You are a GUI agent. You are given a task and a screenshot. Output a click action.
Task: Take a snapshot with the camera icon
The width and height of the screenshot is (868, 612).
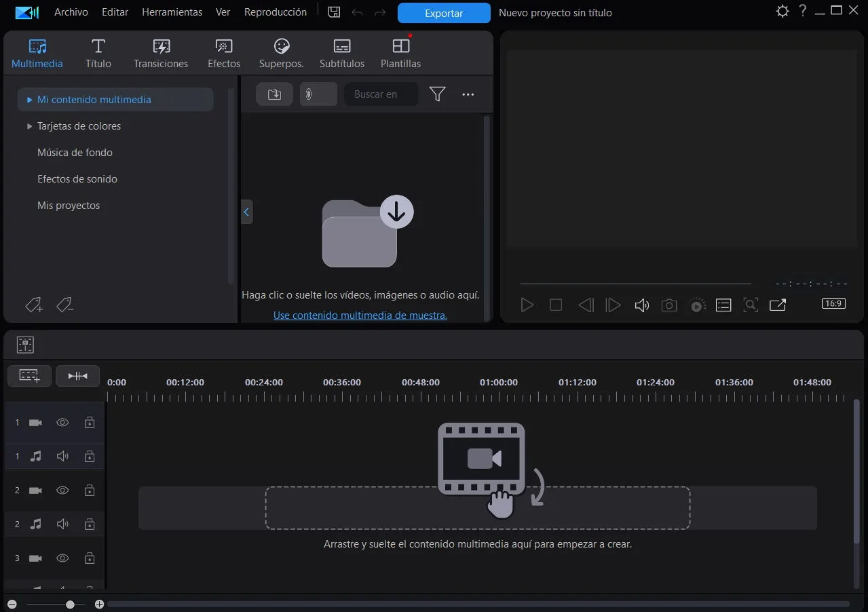pyautogui.click(x=669, y=305)
